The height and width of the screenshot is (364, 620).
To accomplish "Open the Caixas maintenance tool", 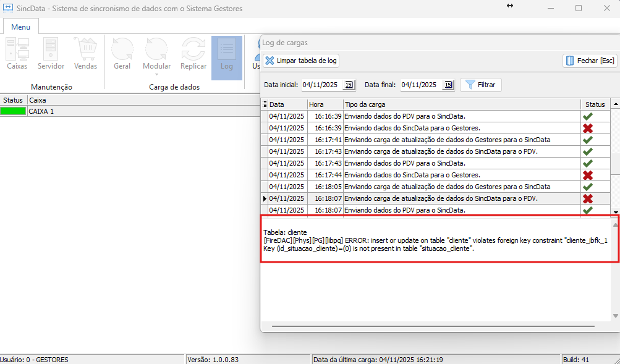I will click(x=17, y=54).
